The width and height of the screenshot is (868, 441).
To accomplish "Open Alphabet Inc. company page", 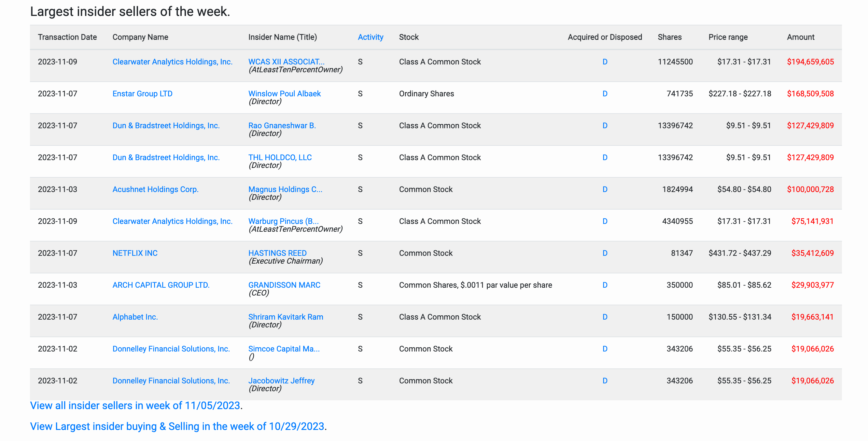I will (135, 317).
